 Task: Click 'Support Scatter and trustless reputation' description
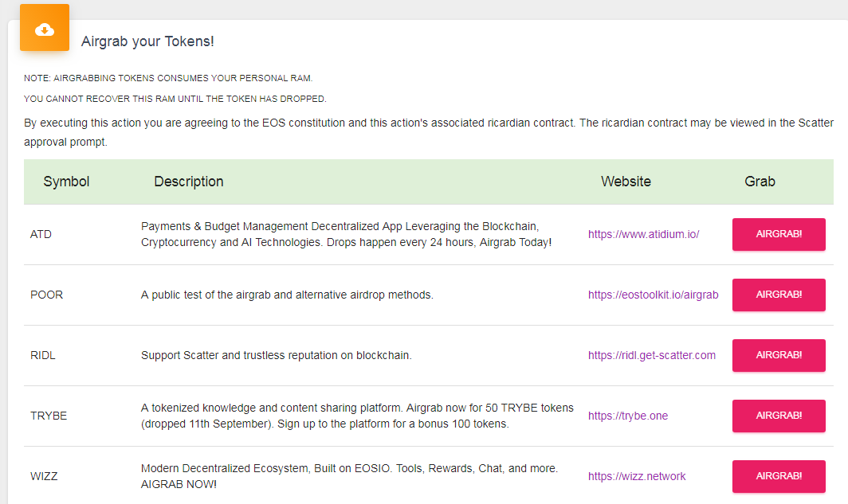coord(277,355)
